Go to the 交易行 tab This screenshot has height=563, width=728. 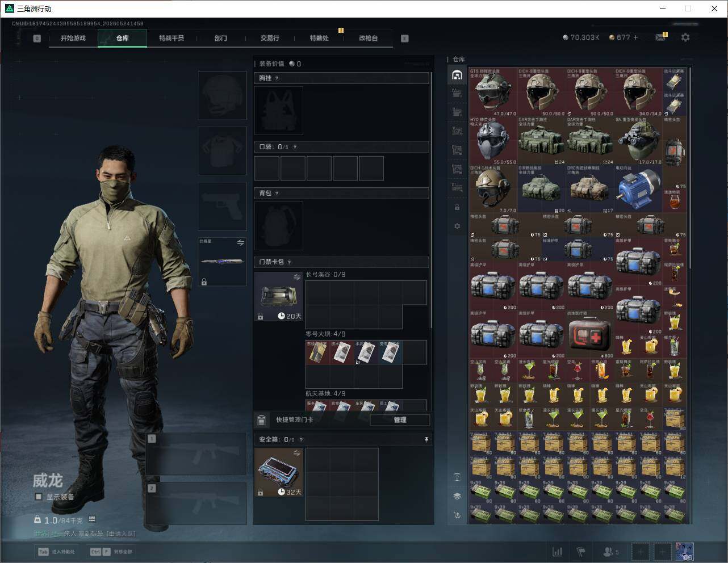[x=270, y=38]
